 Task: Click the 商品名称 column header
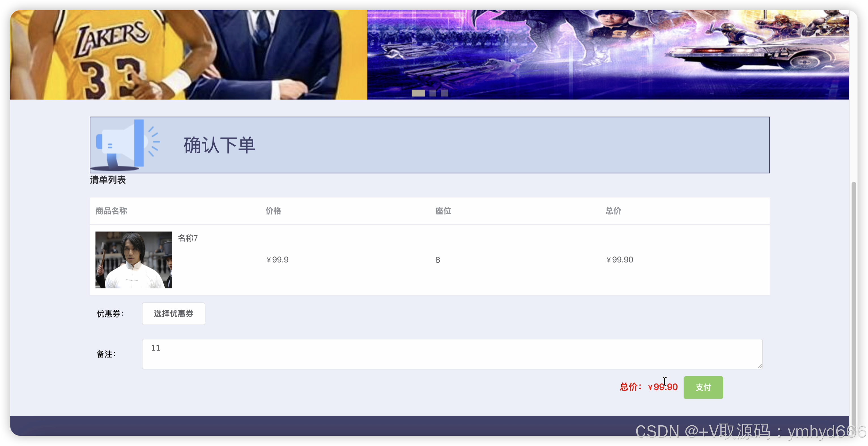click(111, 211)
